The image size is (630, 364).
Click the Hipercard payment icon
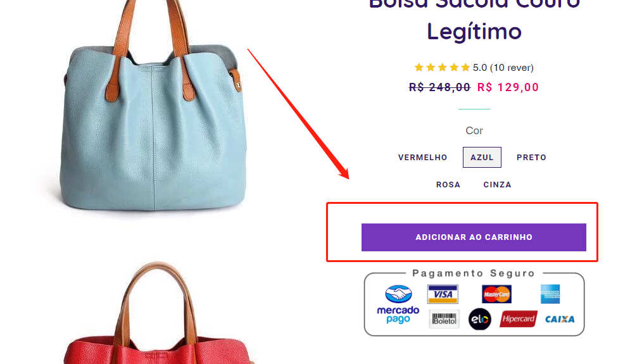tap(519, 319)
